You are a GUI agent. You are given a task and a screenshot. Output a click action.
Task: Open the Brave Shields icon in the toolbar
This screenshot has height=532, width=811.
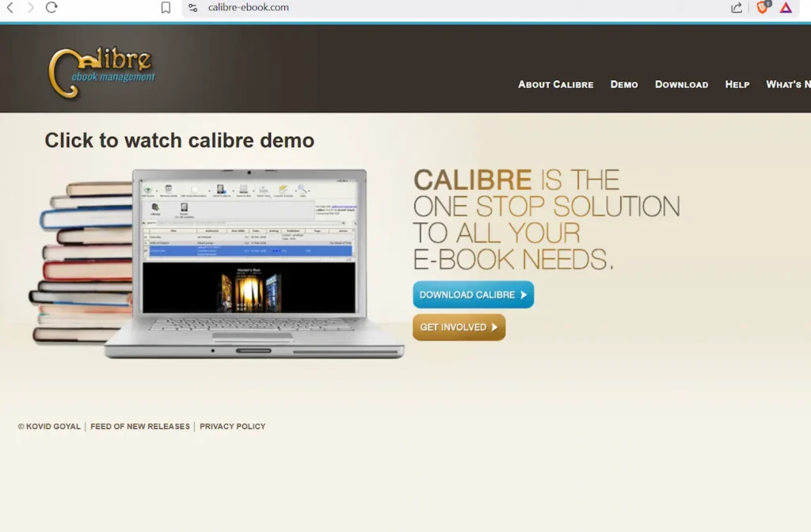tap(761, 8)
